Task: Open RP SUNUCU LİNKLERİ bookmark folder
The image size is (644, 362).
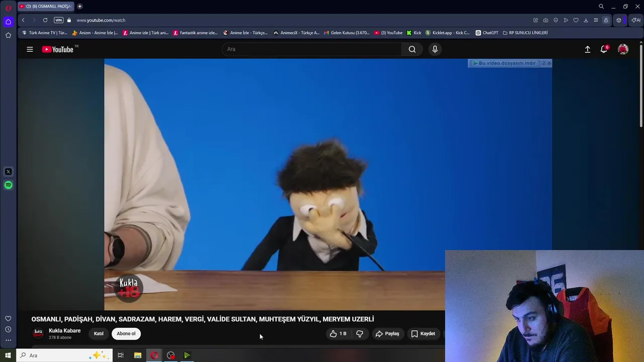Action: (525, 33)
